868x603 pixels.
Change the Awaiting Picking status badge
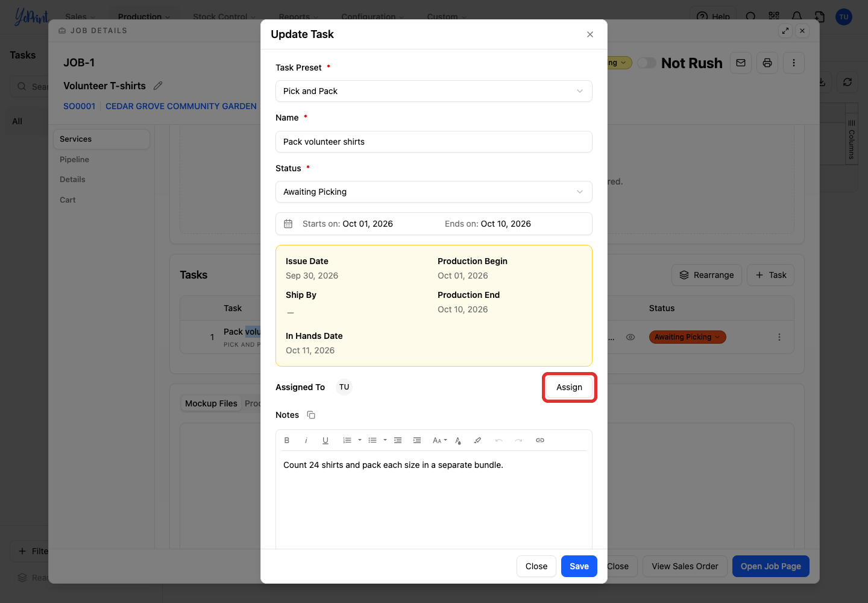pos(687,337)
